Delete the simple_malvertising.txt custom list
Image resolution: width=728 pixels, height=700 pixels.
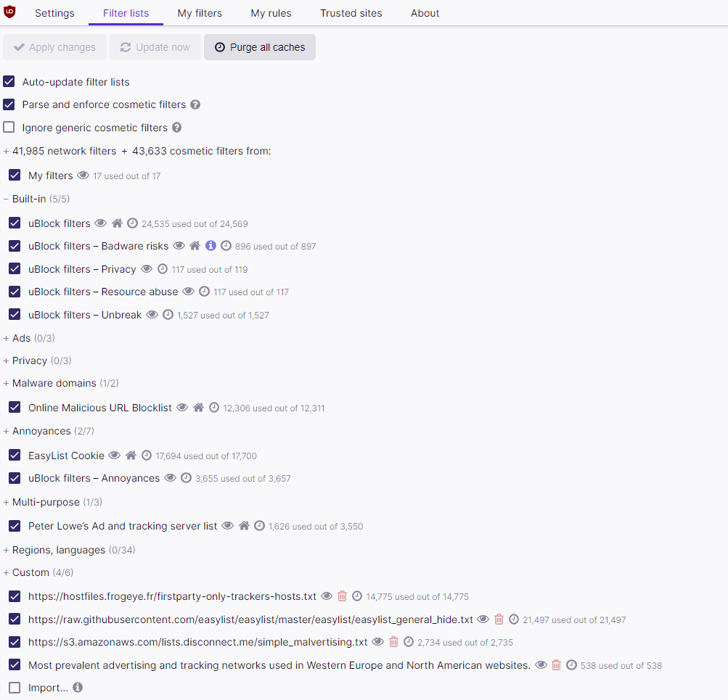[393, 641]
